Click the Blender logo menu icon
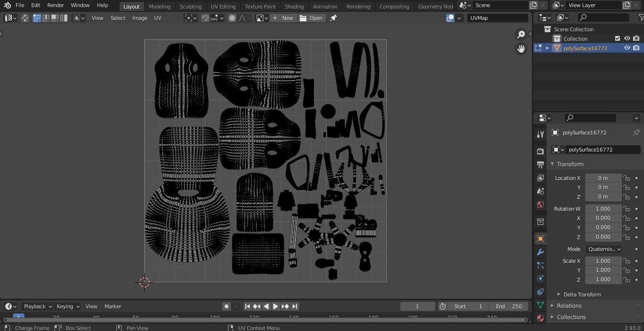 tap(7, 5)
